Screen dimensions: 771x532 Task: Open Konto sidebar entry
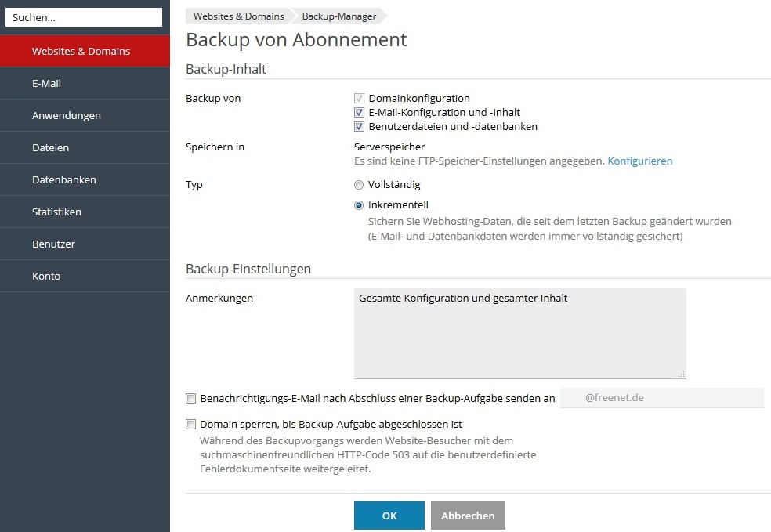point(85,277)
